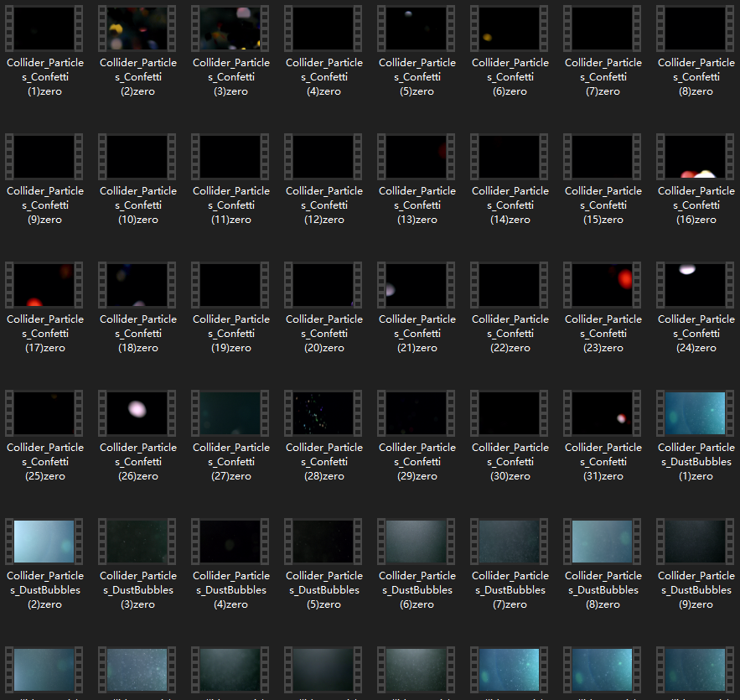This screenshot has width=740, height=700.
Task: Select the DustBubbles (1)zero video thumbnail
Action: point(696,413)
